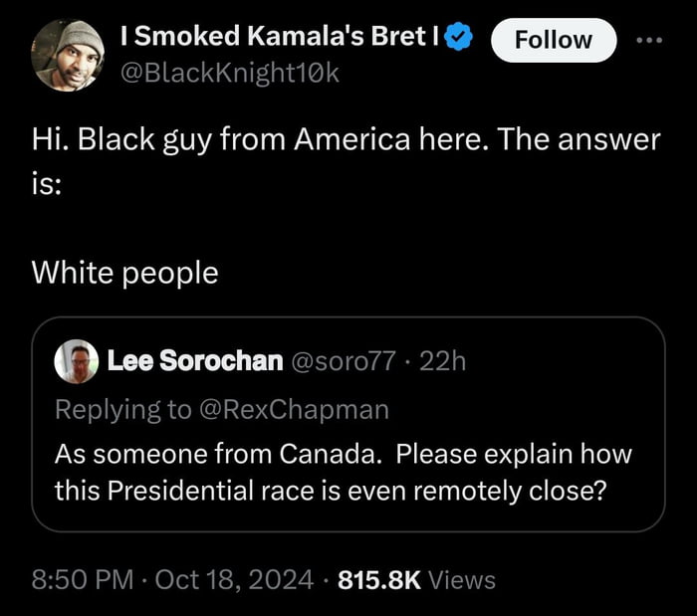Click Lee Sorochan's avatar in quoted tweet
Screen dimensions: 697x616
(x=76, y=360)
